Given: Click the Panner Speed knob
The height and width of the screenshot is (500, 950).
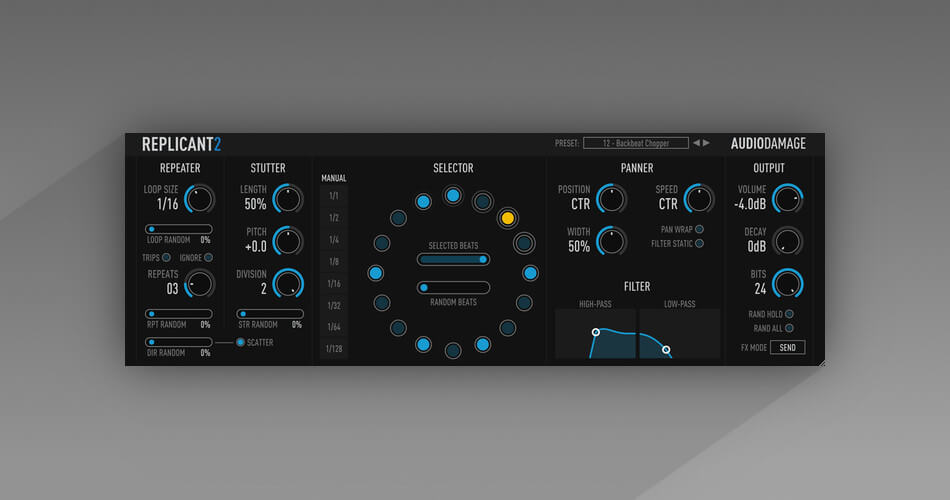Looking at the screenshot, I should pyautogui.click(x=699, y=199).
